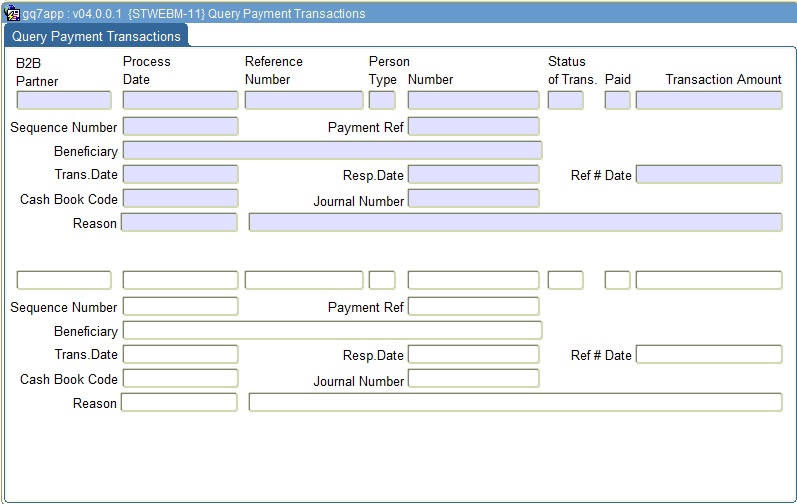
Task: Click the second record's B2B Partner field
Action: coord(64,280)
